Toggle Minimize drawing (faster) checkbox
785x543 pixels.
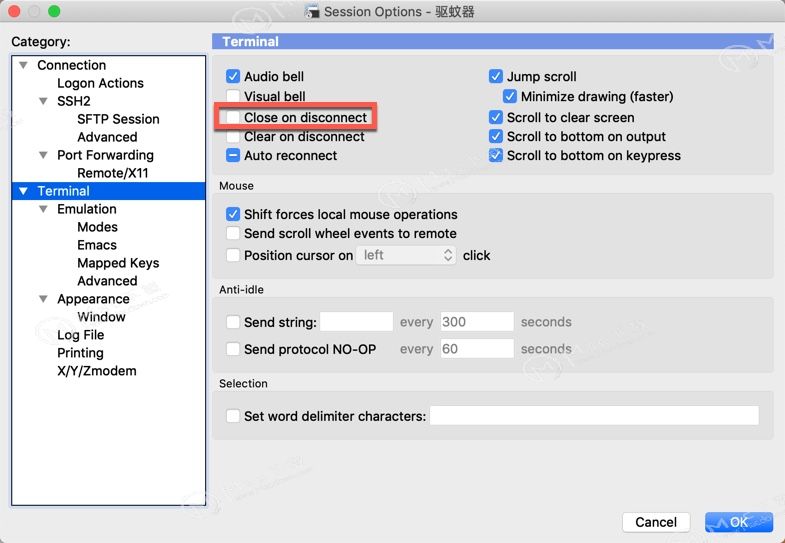(x=510, y=96)
